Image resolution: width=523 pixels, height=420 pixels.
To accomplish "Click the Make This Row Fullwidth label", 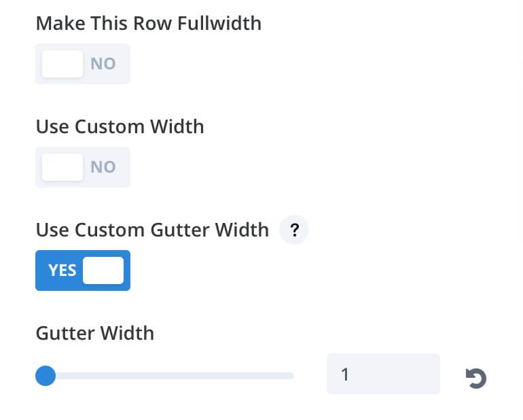I will (149, 23).
